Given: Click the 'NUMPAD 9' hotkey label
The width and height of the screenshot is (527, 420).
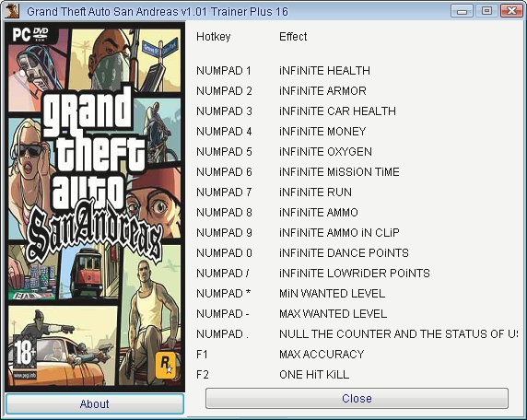Looking at the screenshot, I should (224, 232).
